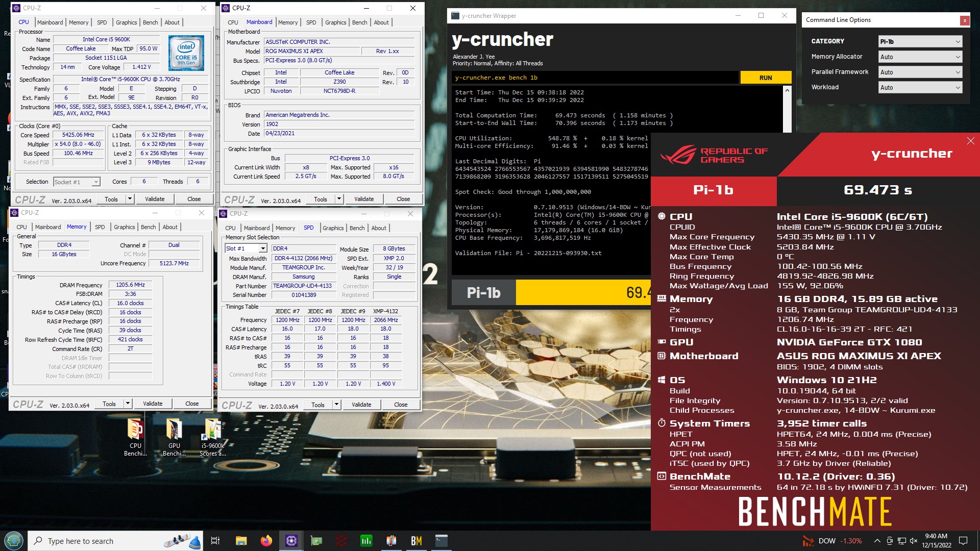Screen dimensions: 980x551
Task: Open GPU Benchmarks desktop shortcut
Action: pos(174,437)
